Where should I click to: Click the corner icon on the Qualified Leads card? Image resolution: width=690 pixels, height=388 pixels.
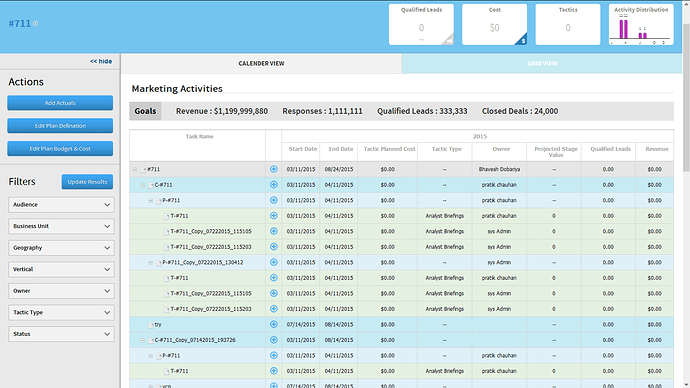click(448, 40)
